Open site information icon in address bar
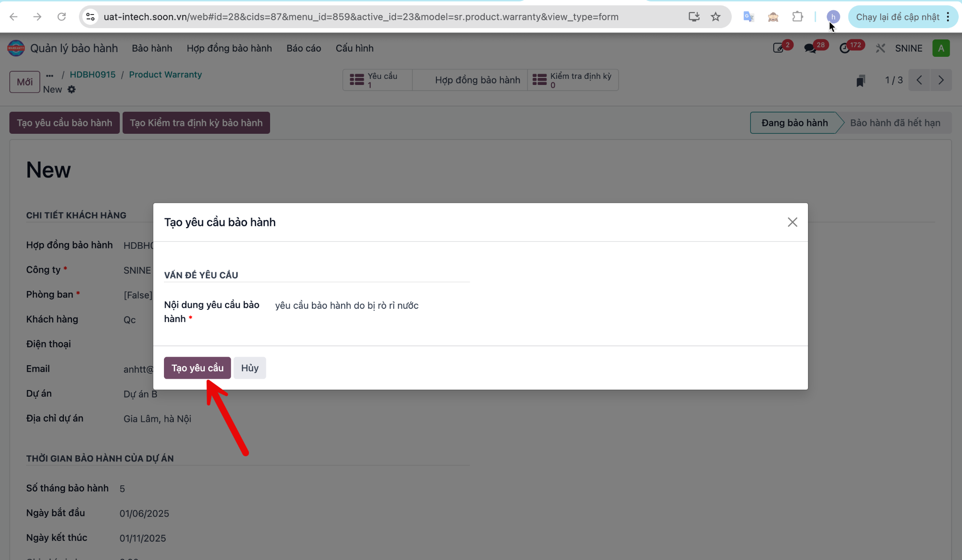962x560 pixels. tap(90, 17)
